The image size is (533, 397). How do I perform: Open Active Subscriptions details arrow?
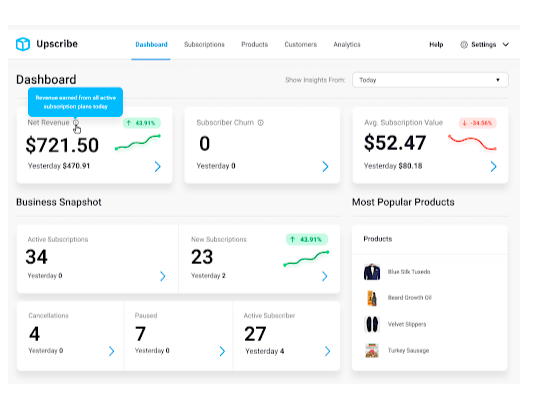[x=163, y=276]
